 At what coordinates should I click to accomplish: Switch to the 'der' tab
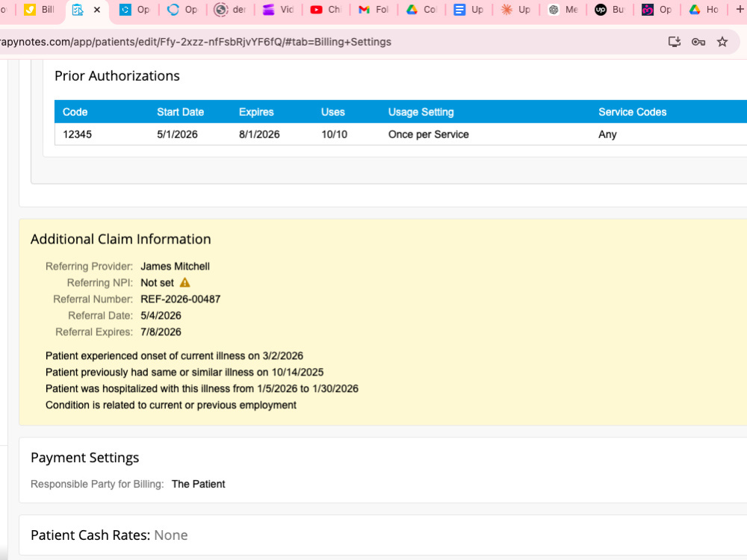(x=231, y=10)
